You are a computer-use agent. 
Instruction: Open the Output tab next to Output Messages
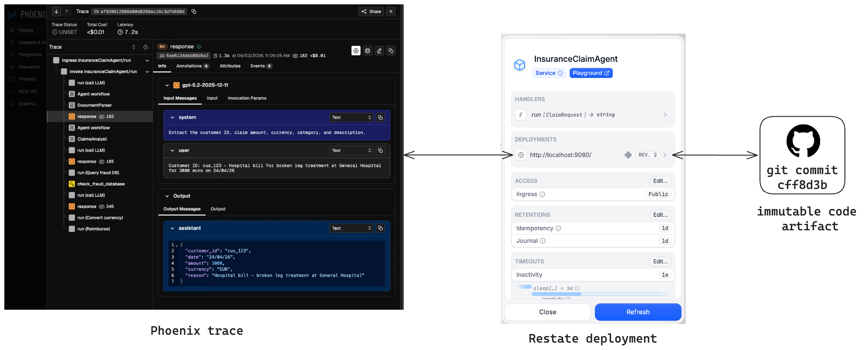(218, 209)
